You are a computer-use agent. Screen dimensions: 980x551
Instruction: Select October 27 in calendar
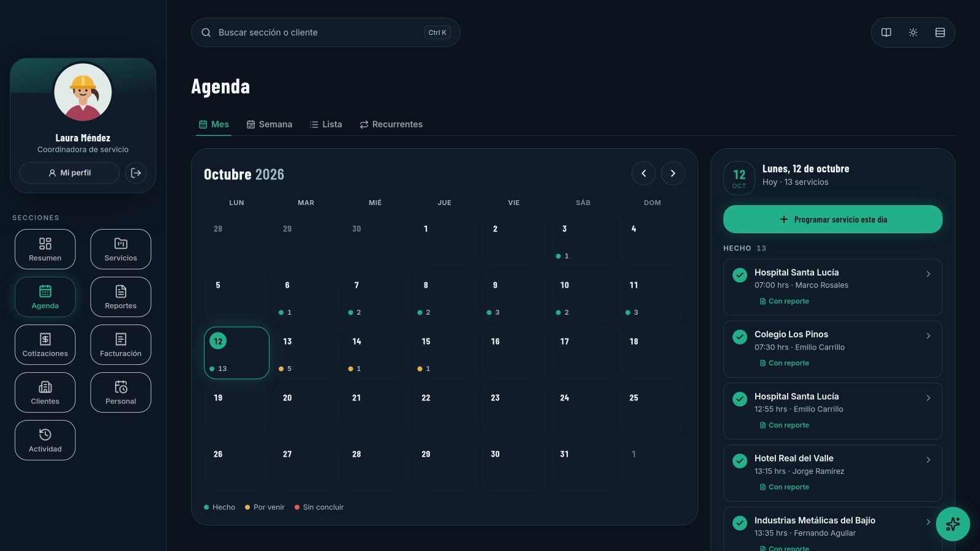click(x=306, y=466)
